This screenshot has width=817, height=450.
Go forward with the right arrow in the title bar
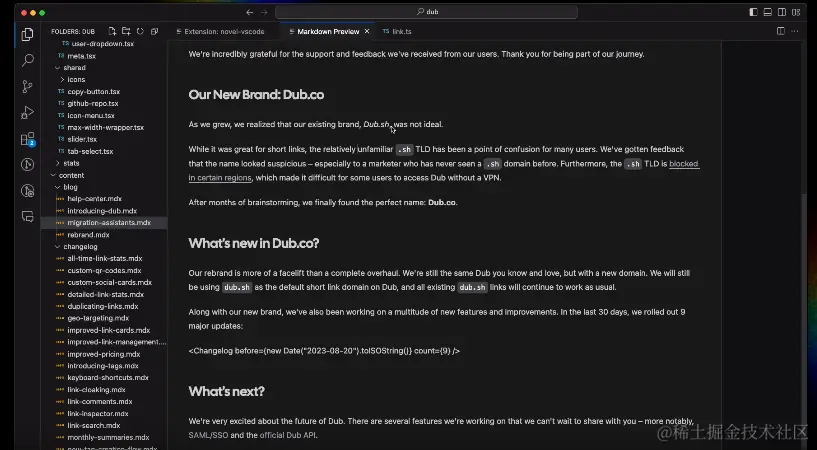(264, 12)
